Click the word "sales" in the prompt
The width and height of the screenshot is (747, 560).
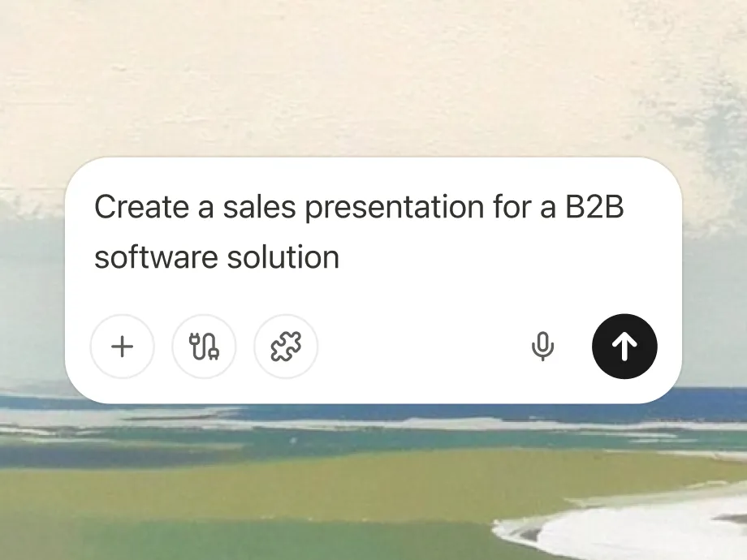(x=260, y=207)
